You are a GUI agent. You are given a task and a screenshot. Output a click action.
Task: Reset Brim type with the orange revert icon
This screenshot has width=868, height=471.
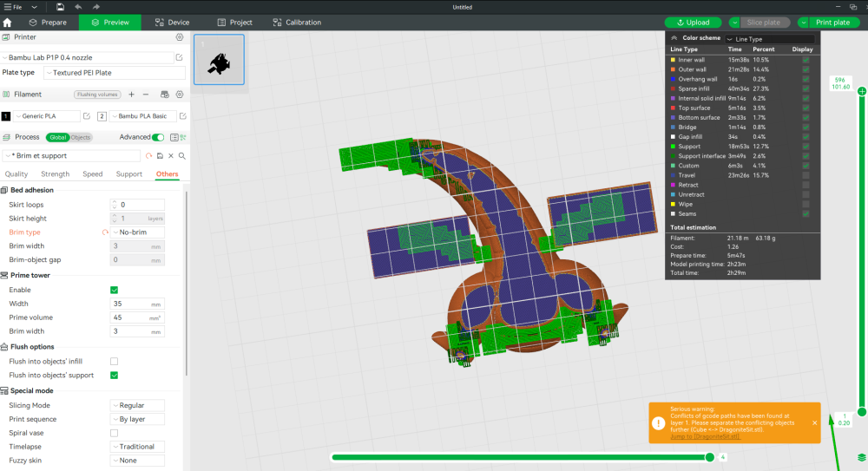(105, 232)
